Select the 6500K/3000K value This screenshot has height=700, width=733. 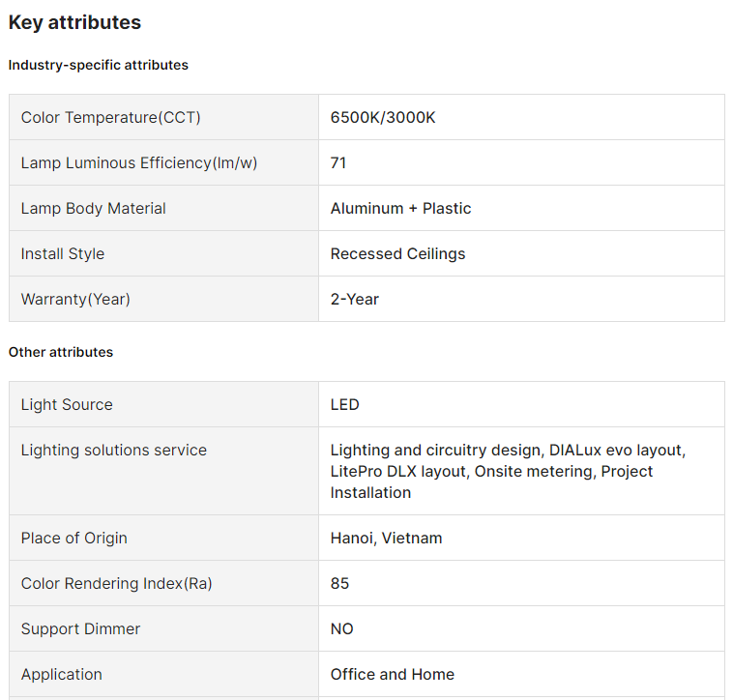tap(383, 117)
